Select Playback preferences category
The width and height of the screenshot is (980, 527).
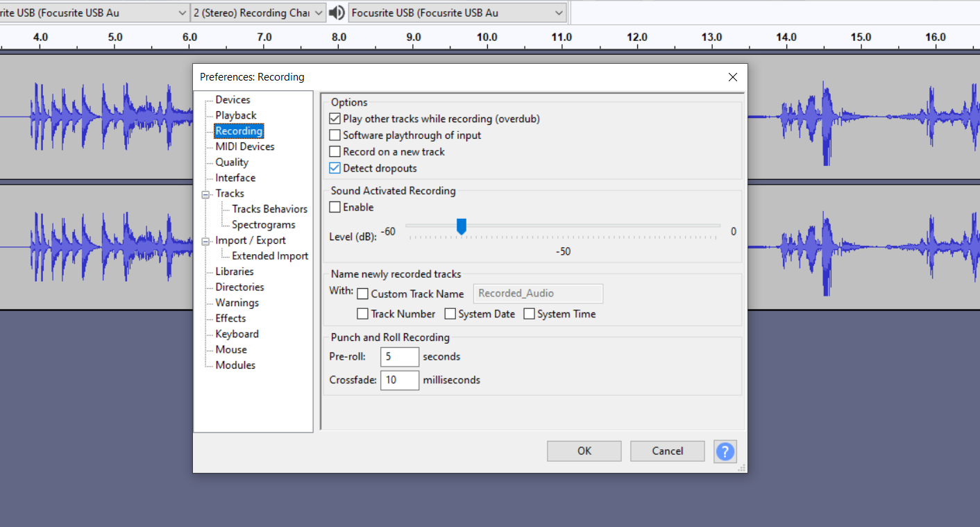(236, 115)
